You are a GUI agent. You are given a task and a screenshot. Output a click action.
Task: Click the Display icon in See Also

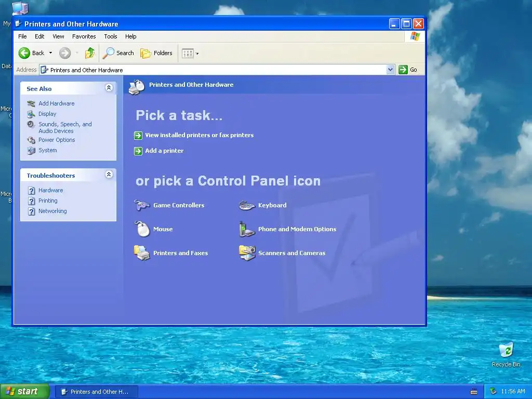[31, 114]
